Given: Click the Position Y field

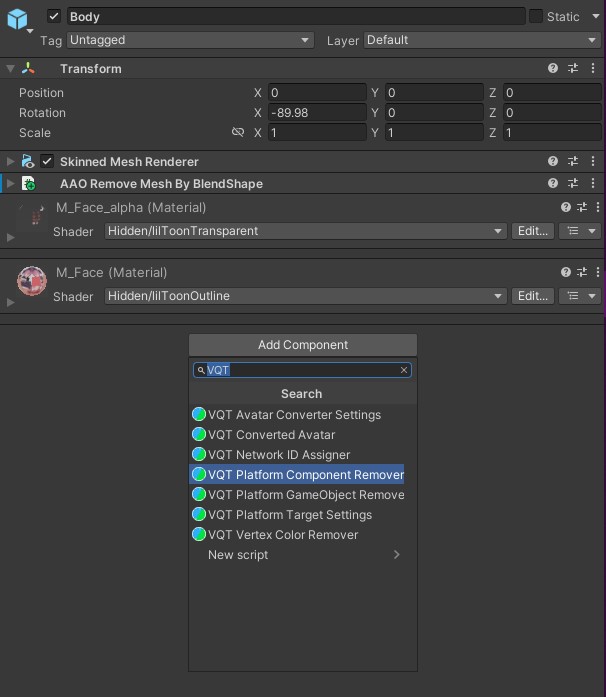Looking at the screenshot, I should pyautogui.click(x=434, y=92).
